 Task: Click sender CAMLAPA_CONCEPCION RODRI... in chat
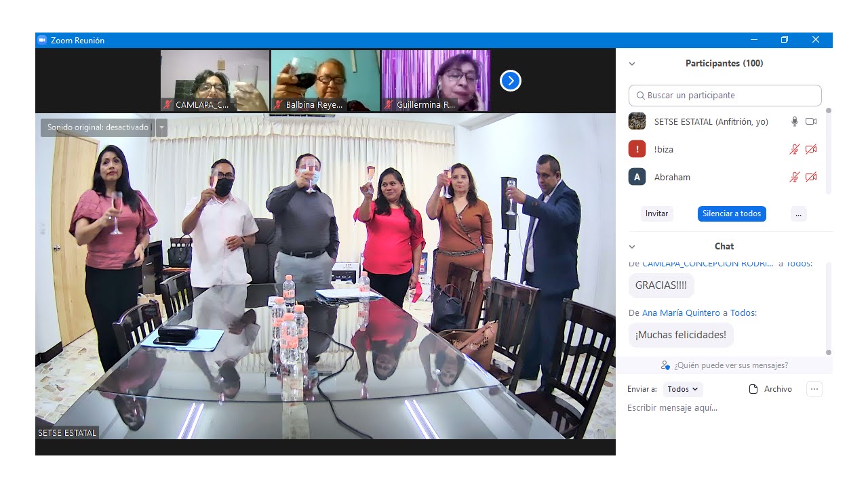[x=707, y=264]
